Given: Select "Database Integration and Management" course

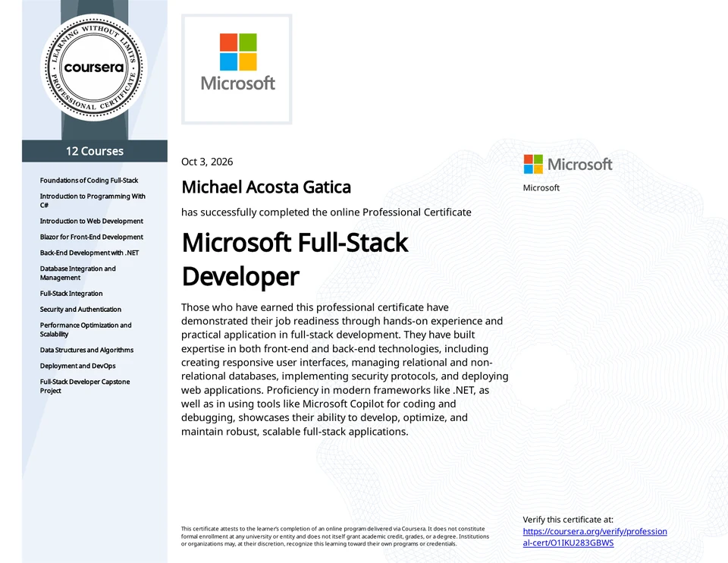Looking at the screenshot, I should (x=78, y=273).
